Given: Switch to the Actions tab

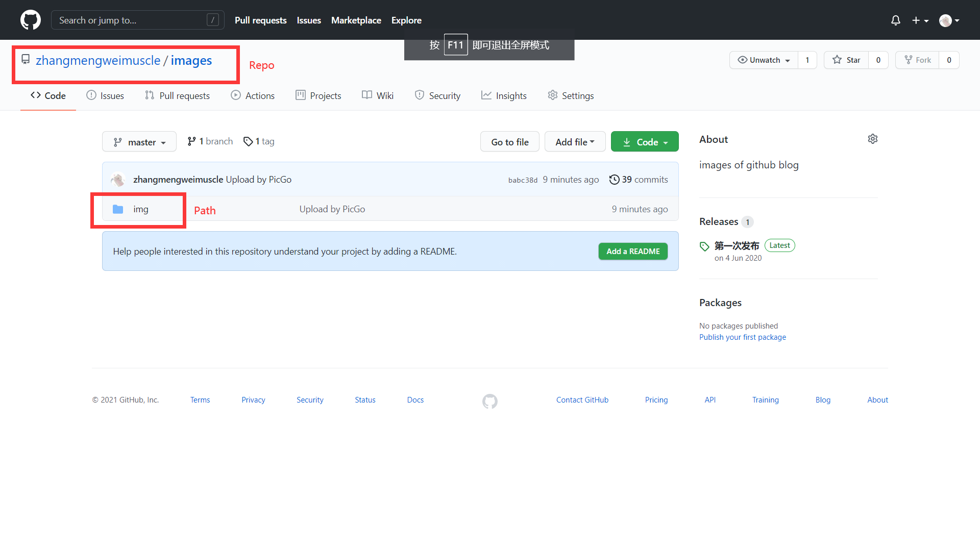Looking at the screenshot, I should pyautogui.click(x=253, y=95).
